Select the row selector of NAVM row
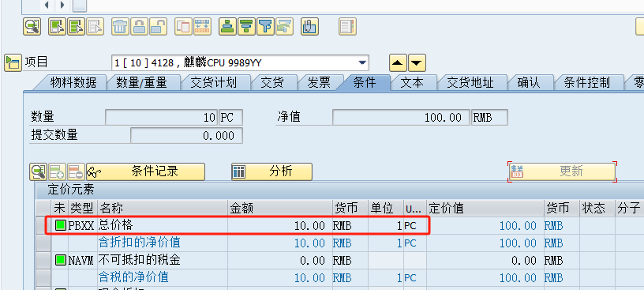Viewport: 644px width, 290px height. click(43, 260)
